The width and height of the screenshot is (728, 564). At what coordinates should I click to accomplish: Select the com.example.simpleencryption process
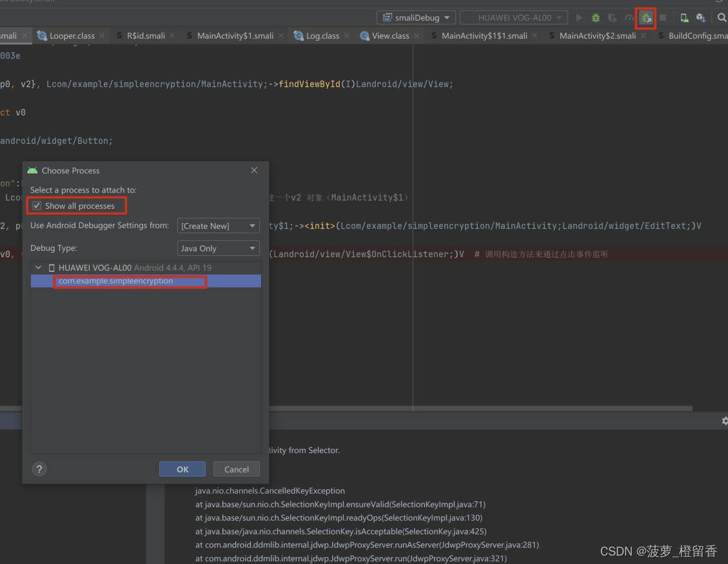[146, 281]
